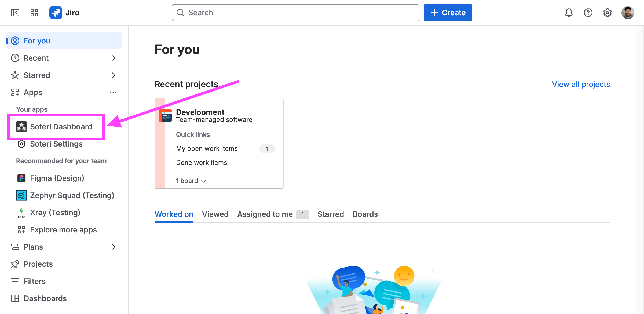Expand the 1 board dropdown
This screenshot has width=644, height=314.
click(x=191, y=181)
